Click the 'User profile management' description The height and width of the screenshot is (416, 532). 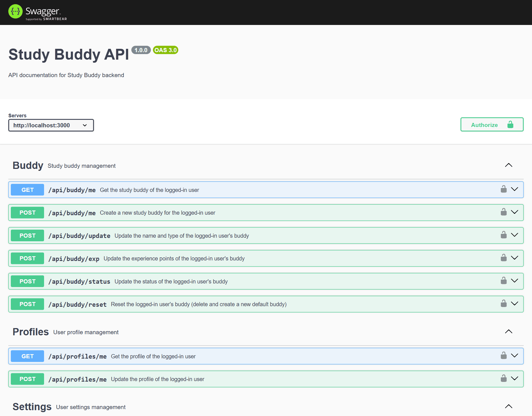[x=86, y=332]
